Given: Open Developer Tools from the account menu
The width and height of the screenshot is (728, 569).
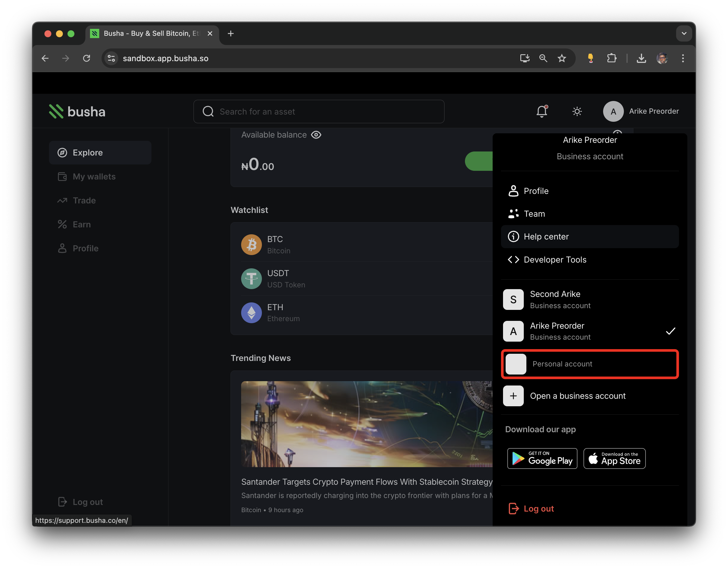Looking at the screenshot, I should [x=555, y=259].
